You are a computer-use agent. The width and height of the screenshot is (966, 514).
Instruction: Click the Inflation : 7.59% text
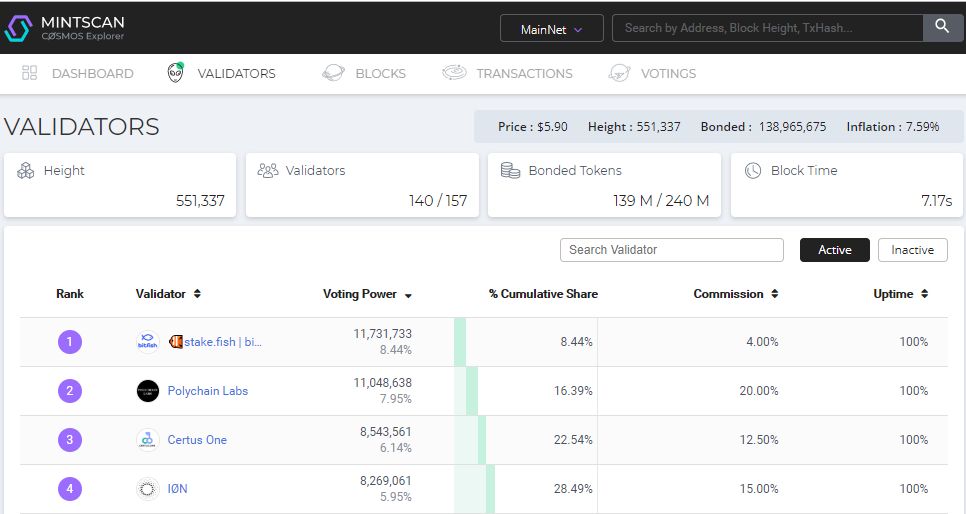tap(893, 126)
